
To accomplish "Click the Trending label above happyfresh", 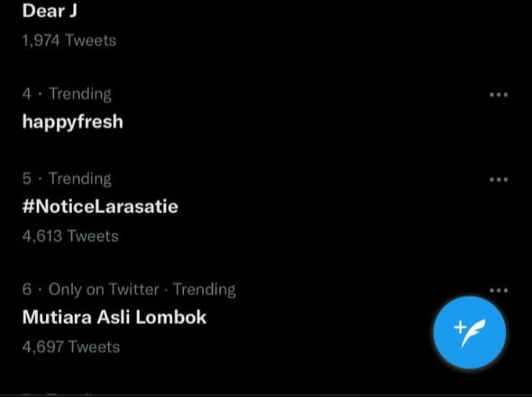I will click(x=80, y=94).
